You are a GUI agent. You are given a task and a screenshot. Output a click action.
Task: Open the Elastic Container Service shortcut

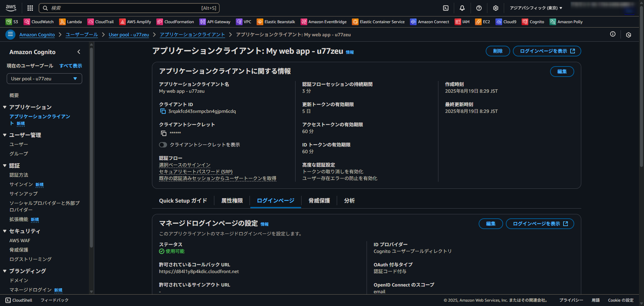(378, 22)
